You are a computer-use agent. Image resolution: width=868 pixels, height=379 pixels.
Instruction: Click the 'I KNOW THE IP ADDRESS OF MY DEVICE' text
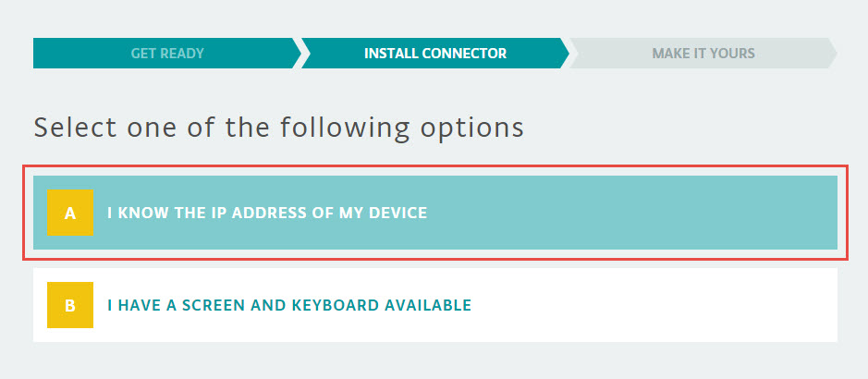(x=267, y=213)
